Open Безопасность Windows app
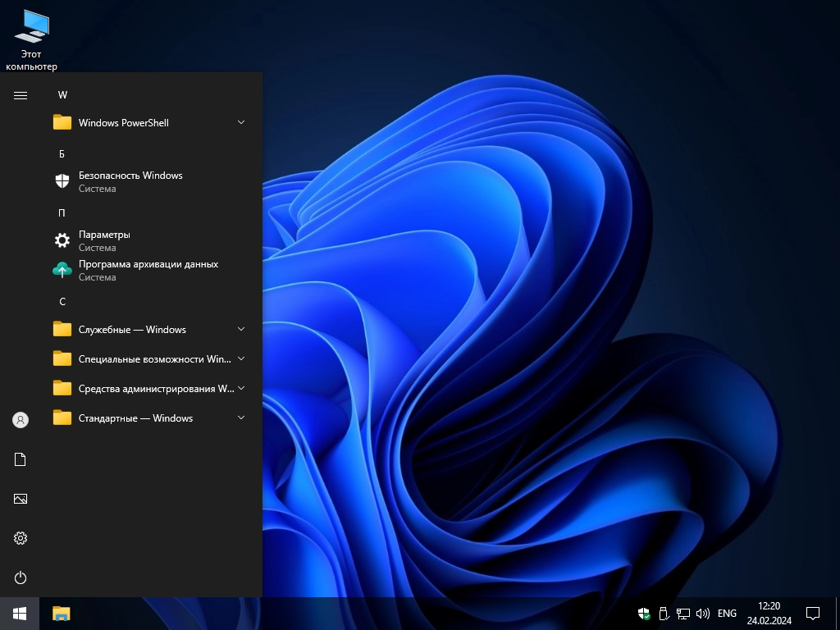 [x=130, y=181]
